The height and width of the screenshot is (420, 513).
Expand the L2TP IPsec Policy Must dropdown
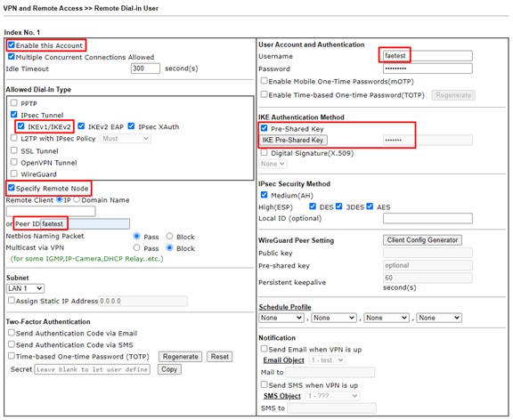point(126,139)
